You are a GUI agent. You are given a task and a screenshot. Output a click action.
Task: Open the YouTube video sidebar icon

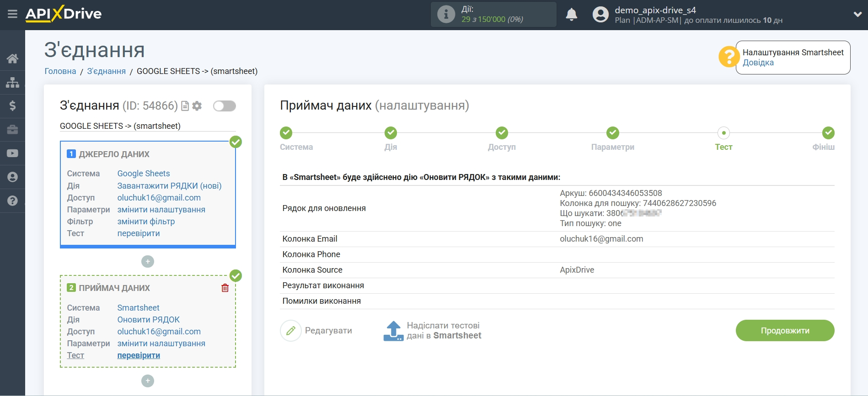12,153
